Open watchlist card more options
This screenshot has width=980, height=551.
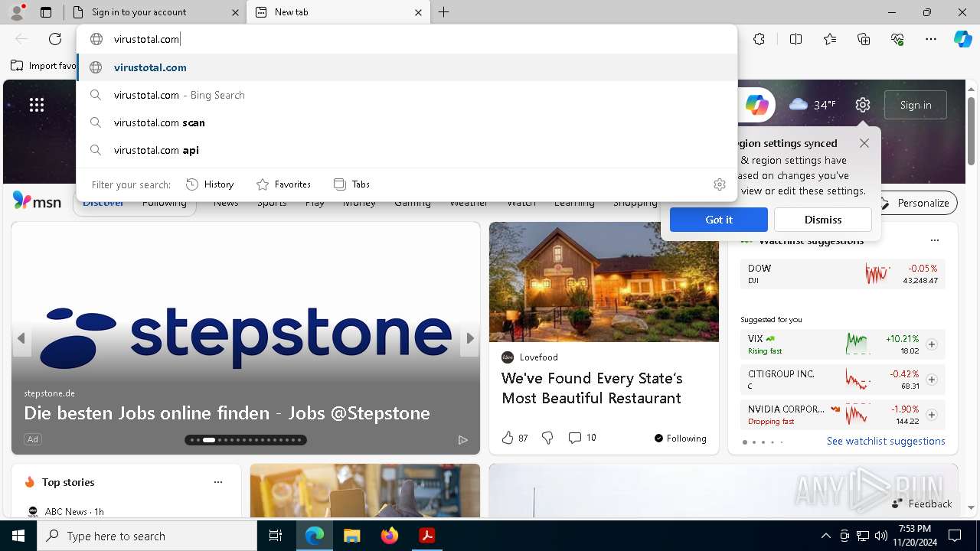coord(934,240)
